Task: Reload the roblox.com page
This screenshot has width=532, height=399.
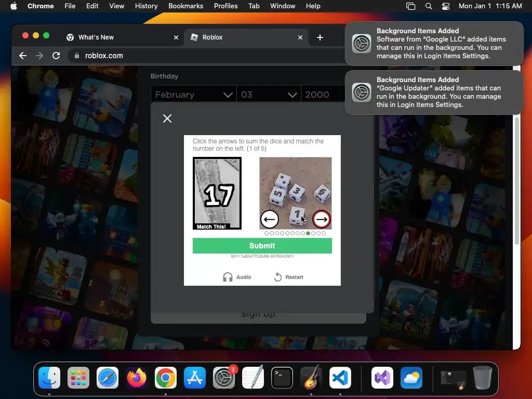Action: [56, 56]
